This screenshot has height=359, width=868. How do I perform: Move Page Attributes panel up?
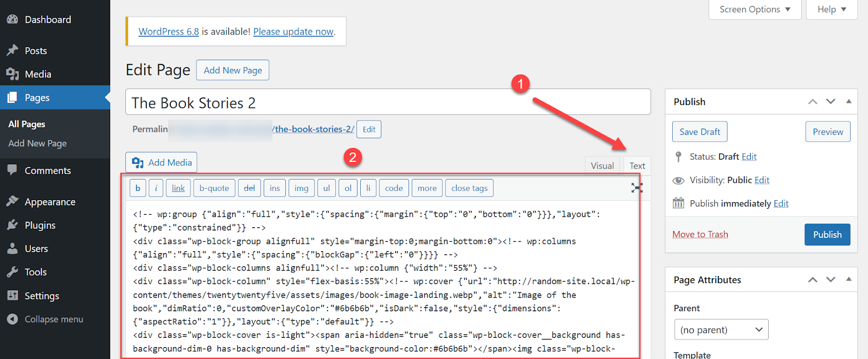813,280
